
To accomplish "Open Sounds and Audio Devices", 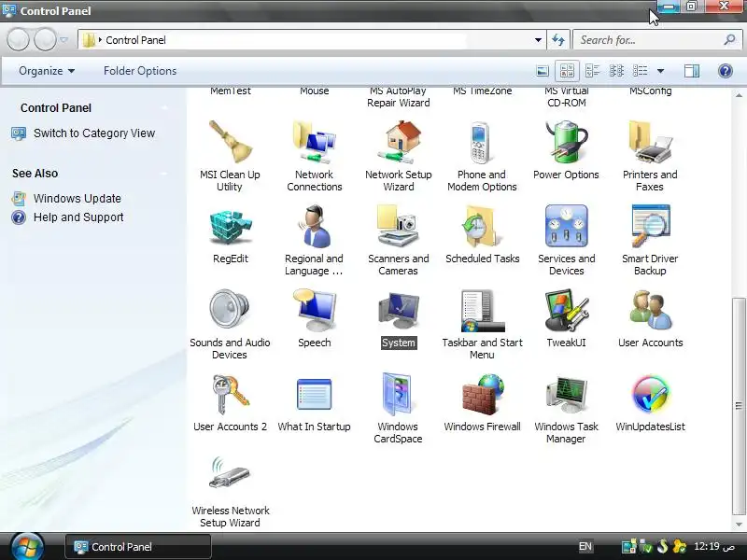I will [x=230, y=324].
